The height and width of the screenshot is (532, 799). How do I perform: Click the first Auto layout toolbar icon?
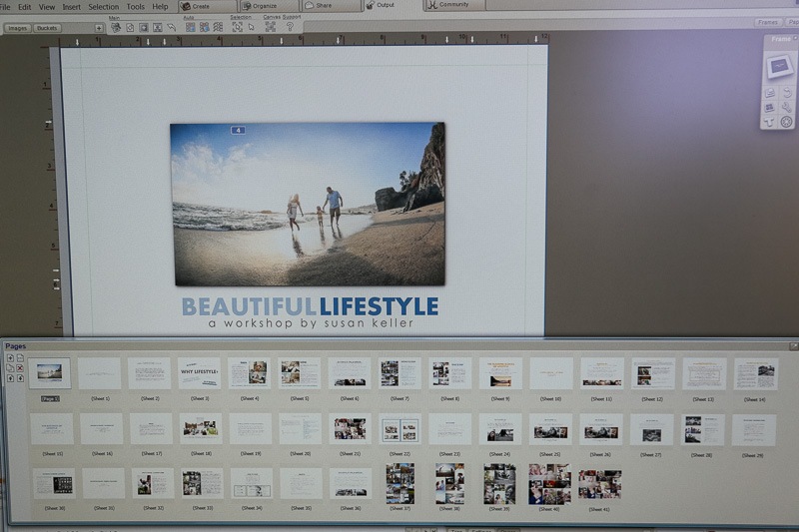pos(190,27)
